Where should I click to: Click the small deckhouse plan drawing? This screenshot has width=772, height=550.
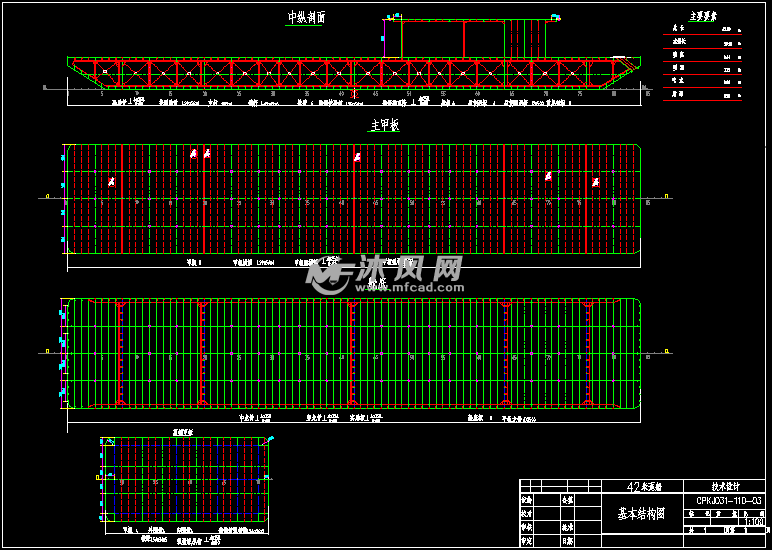click(x=184, y=479)
